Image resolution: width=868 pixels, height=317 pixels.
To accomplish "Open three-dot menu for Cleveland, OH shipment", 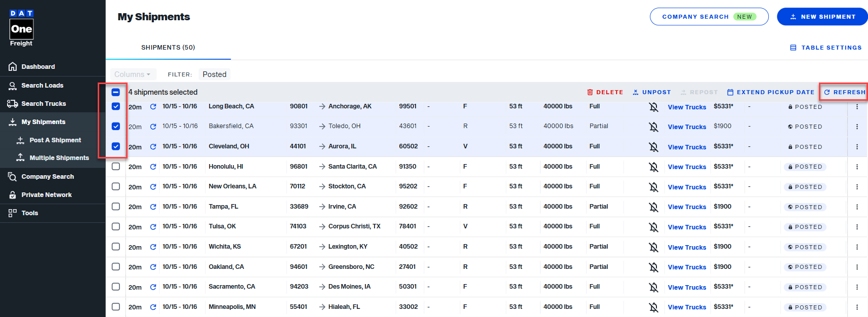I will 856,147.
